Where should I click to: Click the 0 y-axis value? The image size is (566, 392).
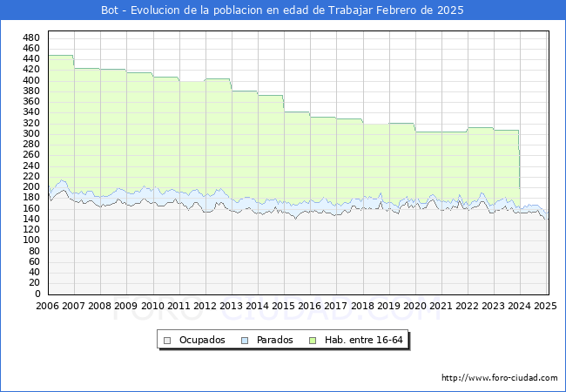pos(37,294)
